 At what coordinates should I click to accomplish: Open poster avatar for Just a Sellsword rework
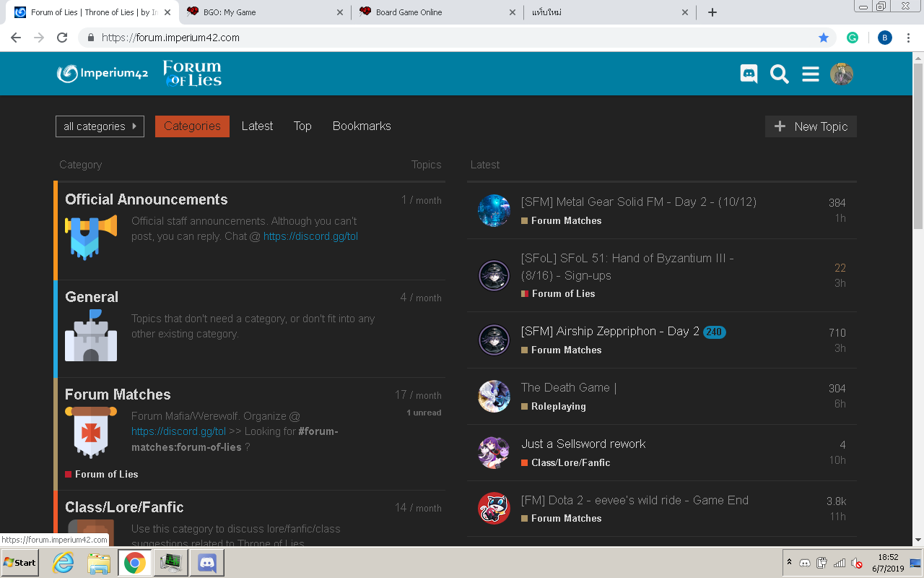(x=494, y=452)
